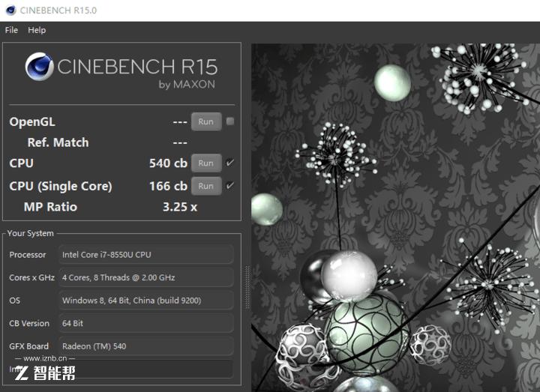Click the rendered spheres preview image
Viewport: 540px width, 392px height.
point(395,217)
